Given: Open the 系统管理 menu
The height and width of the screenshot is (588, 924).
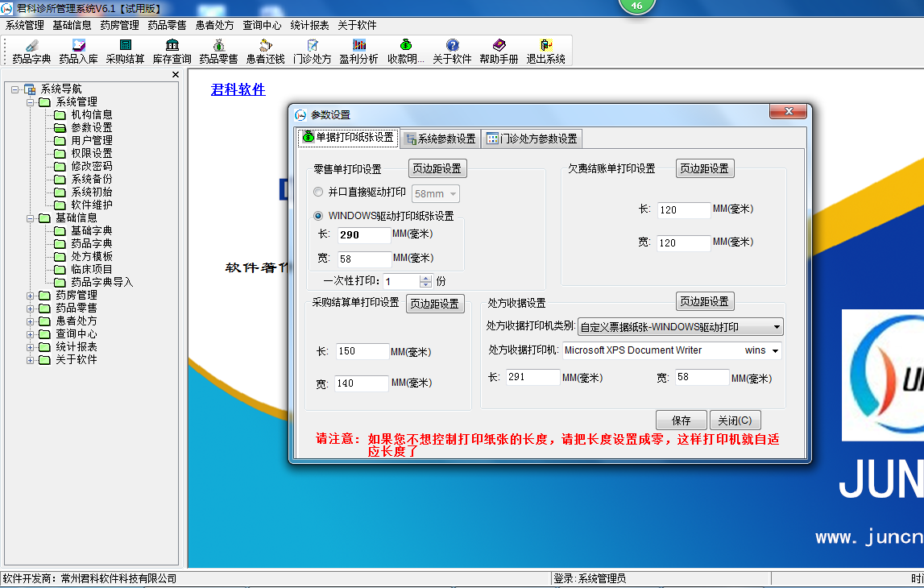Looking at the screenshot, I should point(25,25).
